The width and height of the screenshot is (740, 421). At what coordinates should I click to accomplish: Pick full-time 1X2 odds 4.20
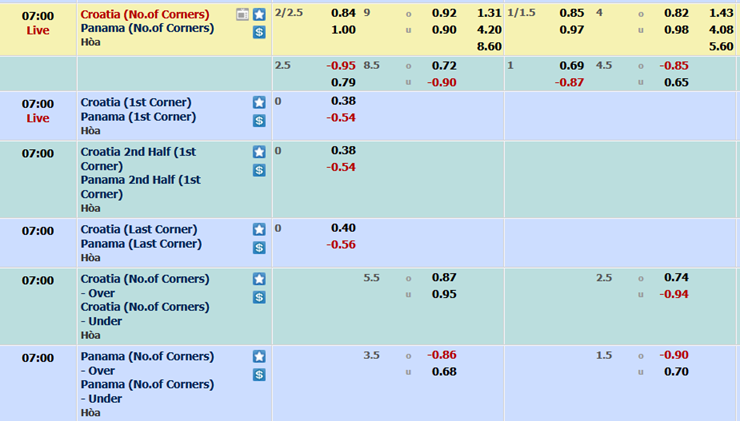pos(489,30)
